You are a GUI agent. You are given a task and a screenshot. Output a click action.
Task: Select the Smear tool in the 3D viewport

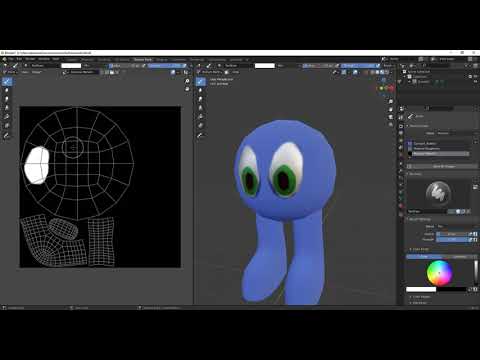200,99
